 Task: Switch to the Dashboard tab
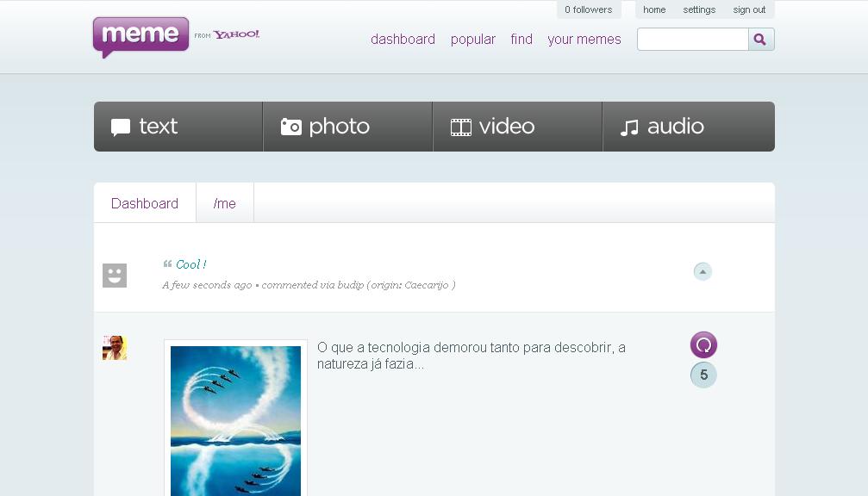tap(145, 203)
